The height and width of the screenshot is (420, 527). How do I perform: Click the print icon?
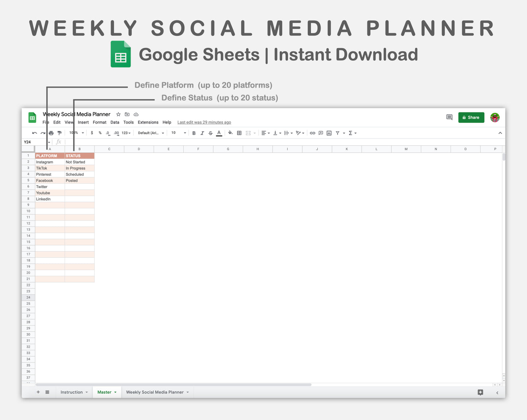pyautogui.click(x=51, y=133)
